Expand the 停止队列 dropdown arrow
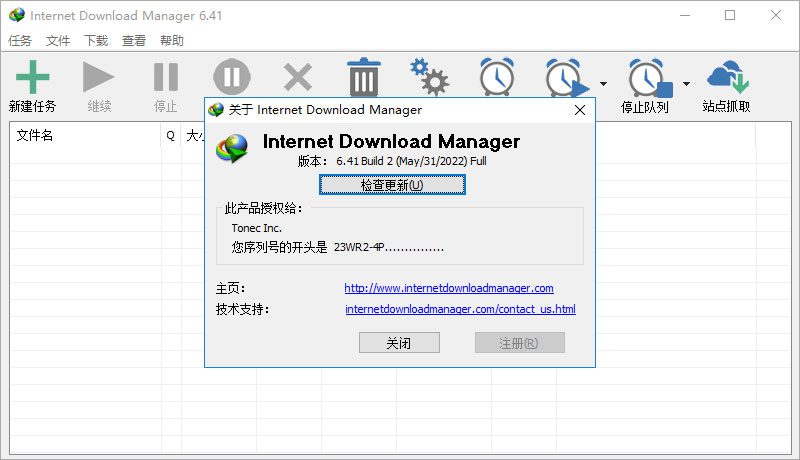Image resolution: width=800 pixels, height=460 pixels. tap(686, 84)
